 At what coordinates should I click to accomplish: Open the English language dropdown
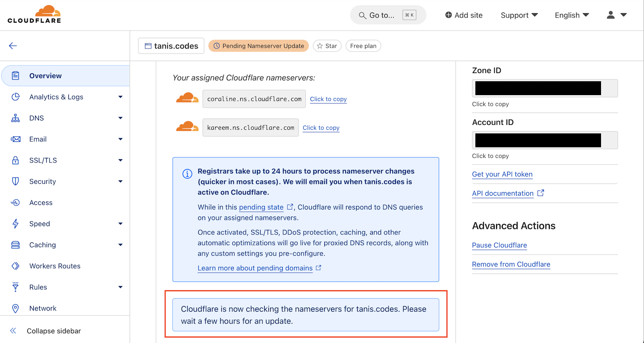point(572,15)
